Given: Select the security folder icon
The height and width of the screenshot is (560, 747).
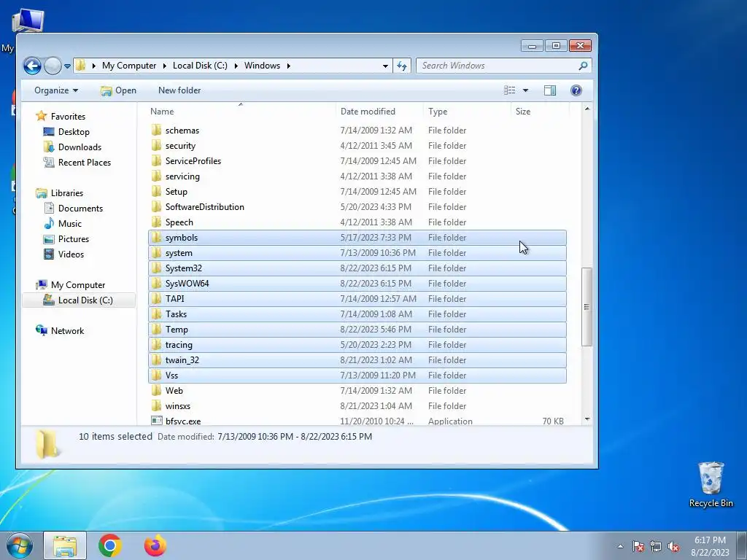Looking at the screenshot, I should [156, 146].
